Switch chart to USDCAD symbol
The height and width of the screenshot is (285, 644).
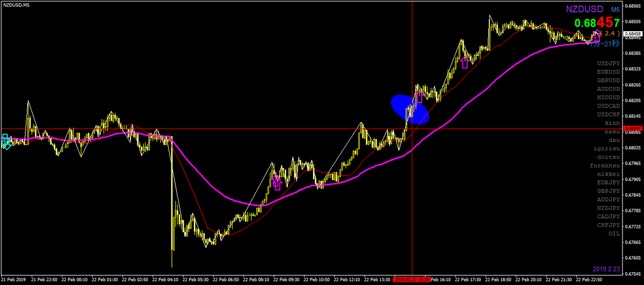coord(608,106)
